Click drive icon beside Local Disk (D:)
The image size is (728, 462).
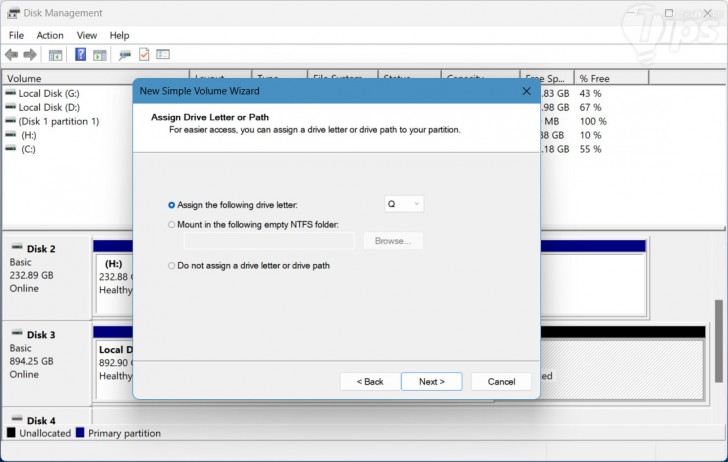10,107
